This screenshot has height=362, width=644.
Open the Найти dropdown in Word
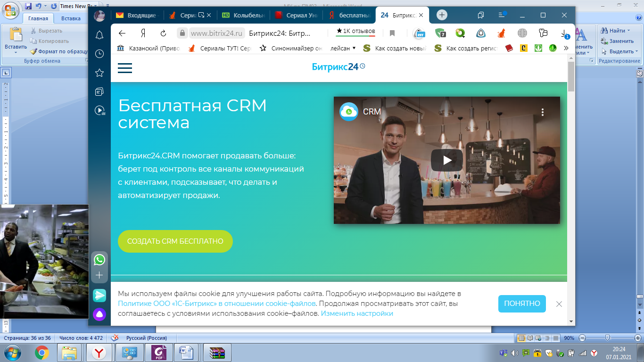coord(616,31)
